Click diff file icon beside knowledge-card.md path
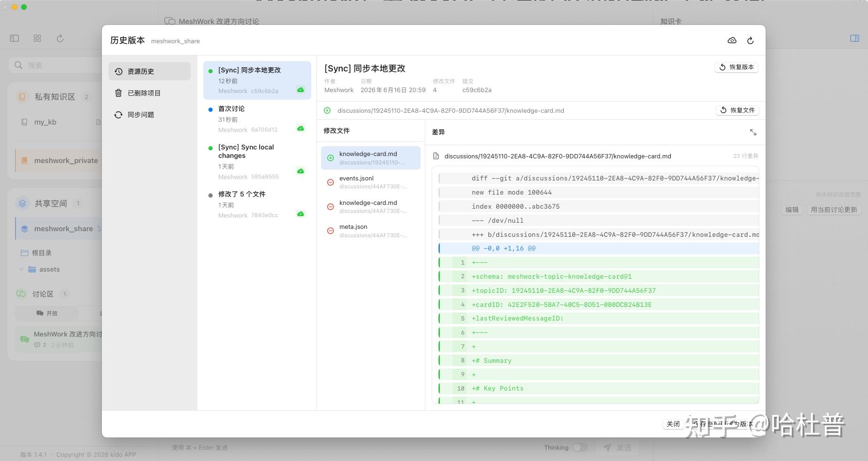The image size is (868, 461). pos(436,156)
